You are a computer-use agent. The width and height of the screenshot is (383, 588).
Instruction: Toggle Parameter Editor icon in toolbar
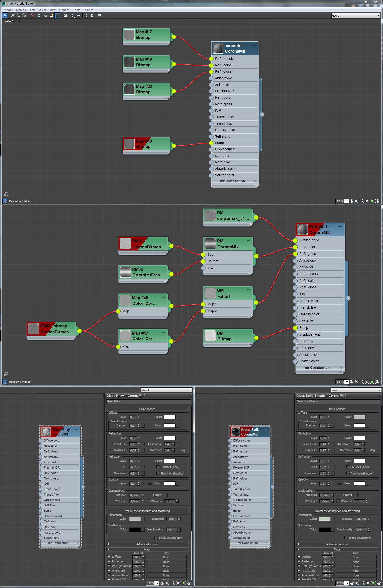(x=92, y=15)
